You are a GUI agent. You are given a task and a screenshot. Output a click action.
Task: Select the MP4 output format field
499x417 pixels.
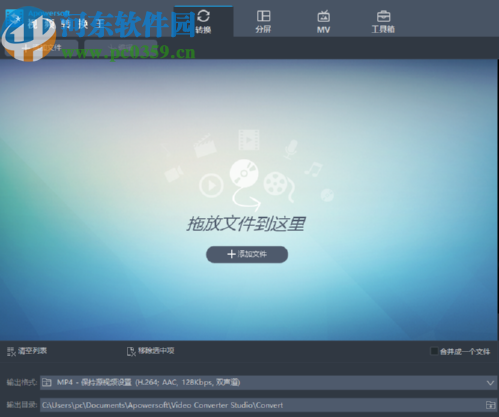coord(269,383)
